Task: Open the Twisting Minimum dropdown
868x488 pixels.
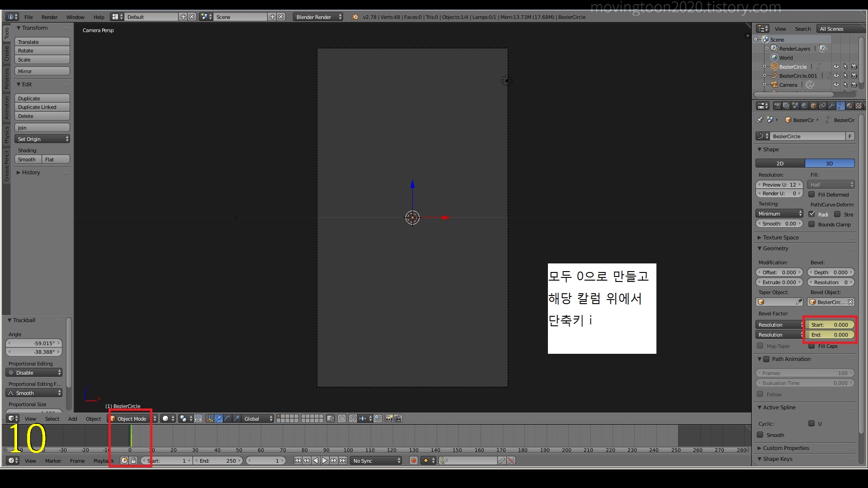Action: tap(779, 213)
